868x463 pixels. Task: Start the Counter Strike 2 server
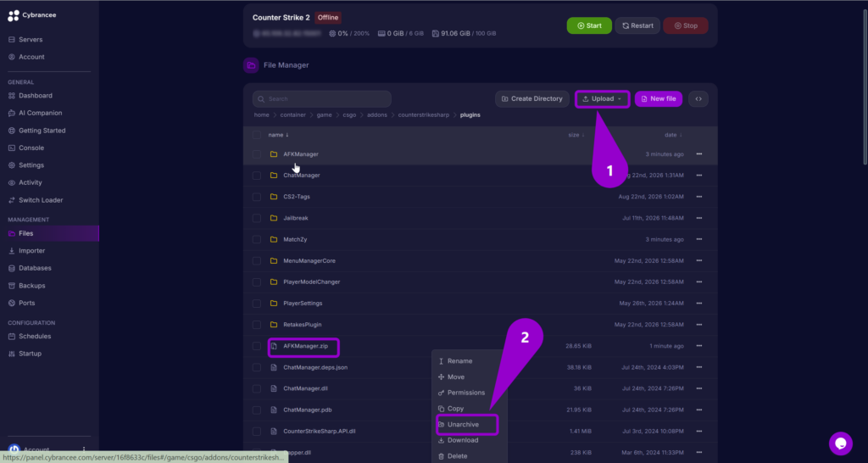pos(589,25)
